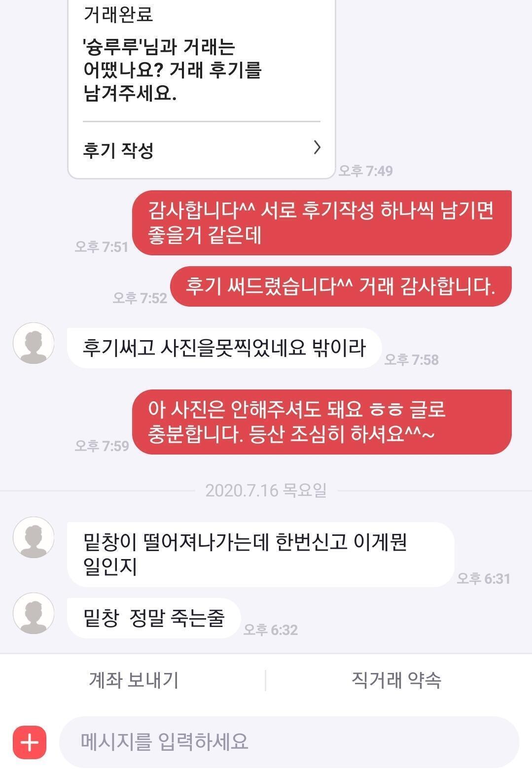Image resolution: width=532 pixels, height=773 pixels.
Task: Focus the 메시지를 입력하세요 input field
Action: 289,742
